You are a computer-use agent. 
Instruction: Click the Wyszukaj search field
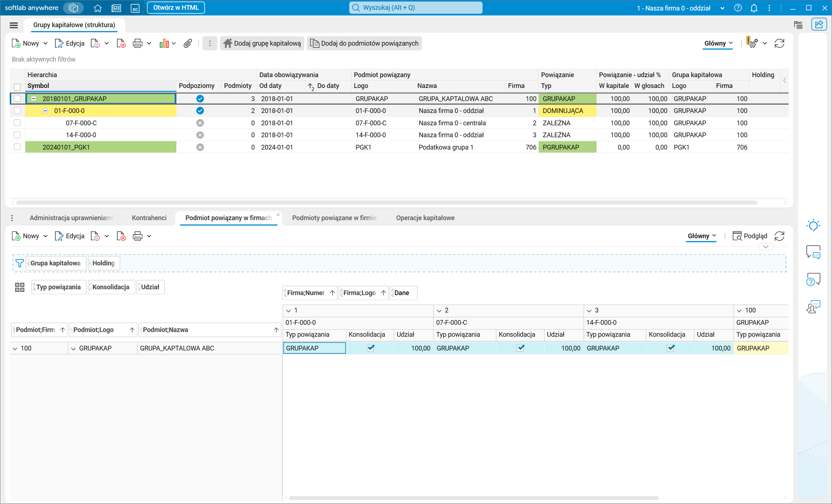coord(415,8)
